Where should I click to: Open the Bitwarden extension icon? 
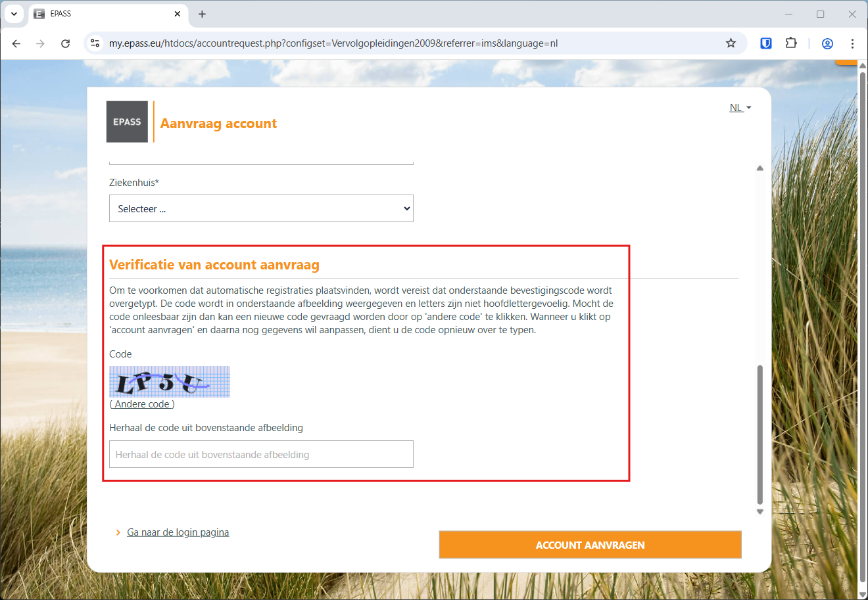click(766, 43)
